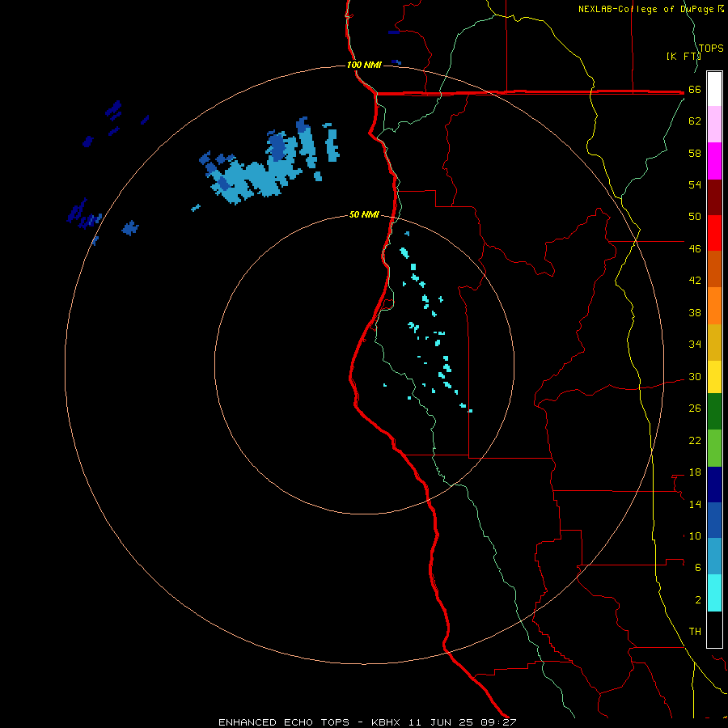Click "ENHANCED ECHO TOPS" in the bottom caption
The width and height of the screenshot is (728, 728).
[284, 722]
